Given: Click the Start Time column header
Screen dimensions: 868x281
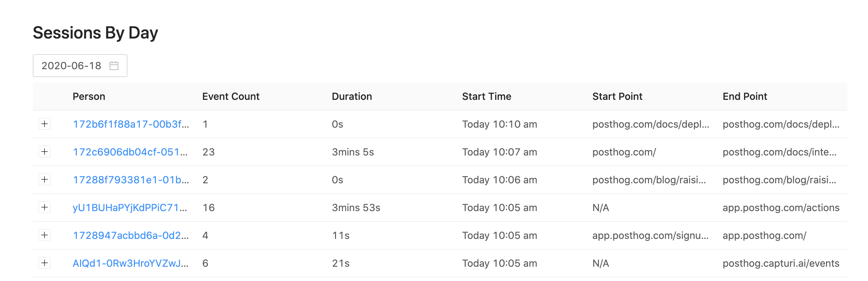Looking at the screenshot, I should tap(486, 96).
